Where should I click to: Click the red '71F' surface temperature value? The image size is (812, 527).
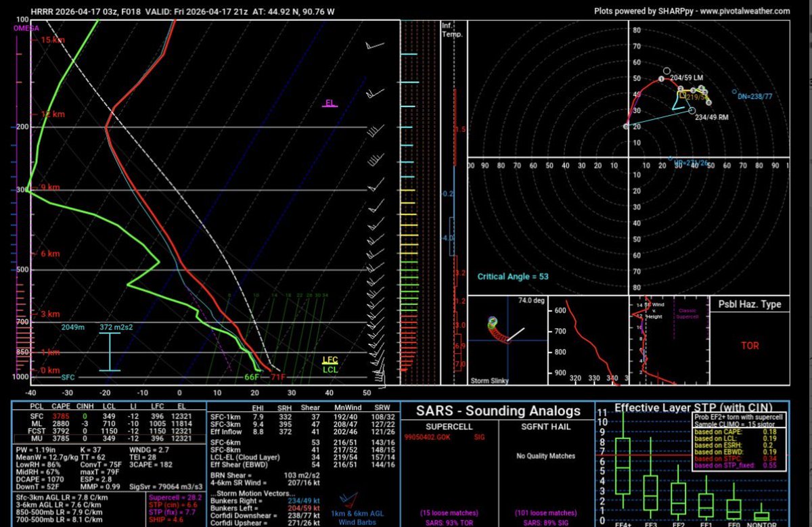click(278, 377)
